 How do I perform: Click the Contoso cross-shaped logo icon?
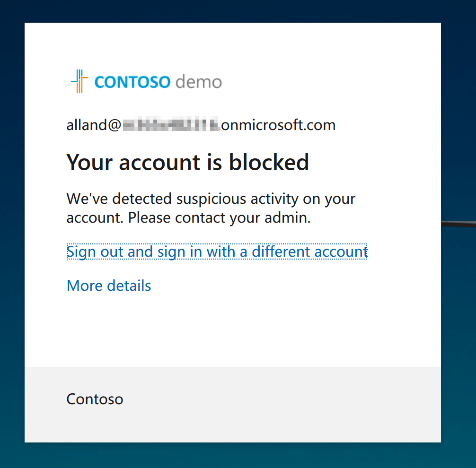(79, 81)
